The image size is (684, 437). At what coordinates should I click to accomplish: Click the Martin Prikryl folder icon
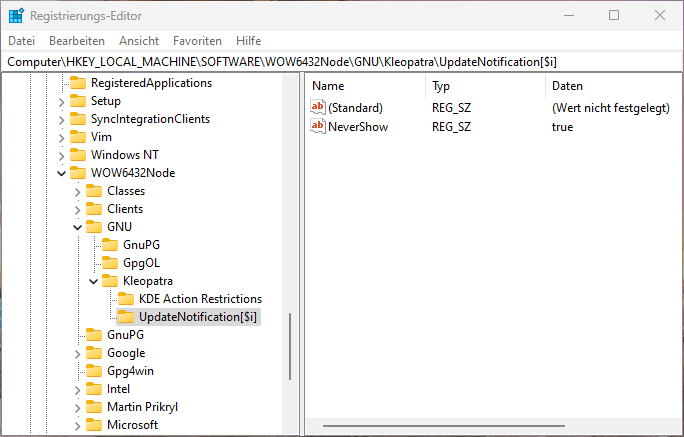tap(93, 407)
